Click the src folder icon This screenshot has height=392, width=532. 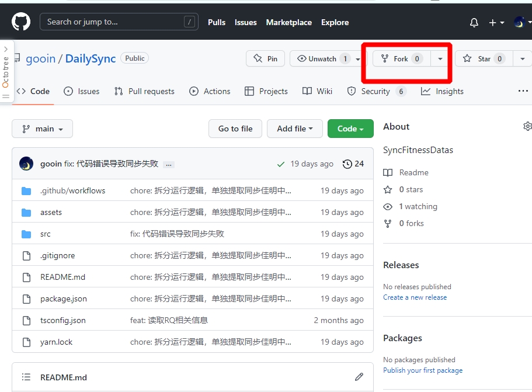(26, 234)
